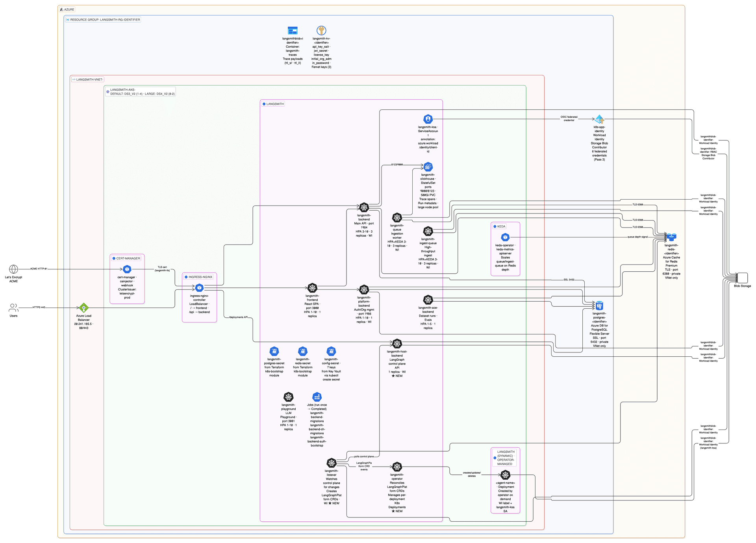This screenshot has height=543, width=756.
Task: Click the OIDC federated credential edge label
Action: 569,118
